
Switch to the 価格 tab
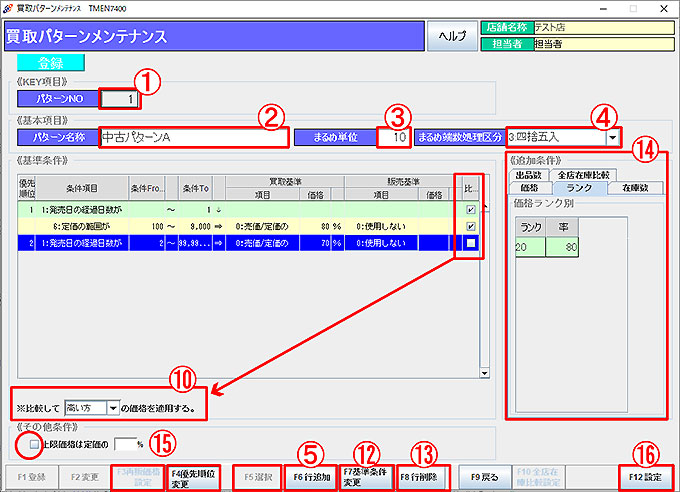pos(530,188)
